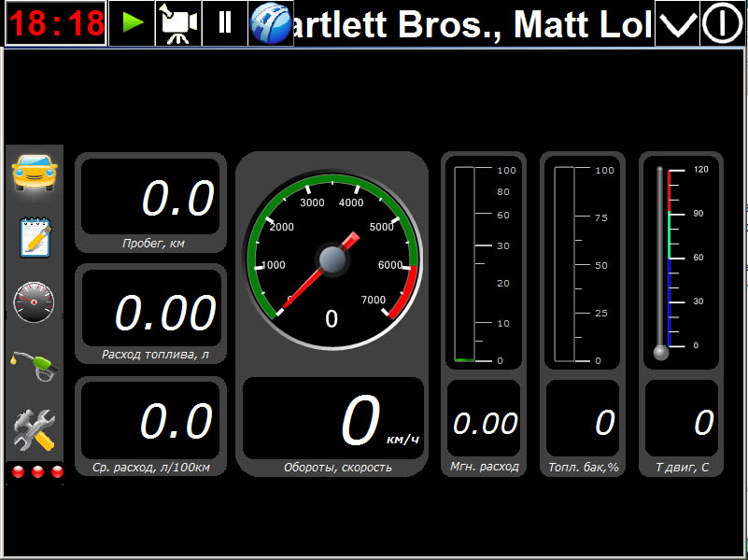Viewport: 748px width, 560px height.
Task: Click the power button icon
Action: (x=723, y=23)
